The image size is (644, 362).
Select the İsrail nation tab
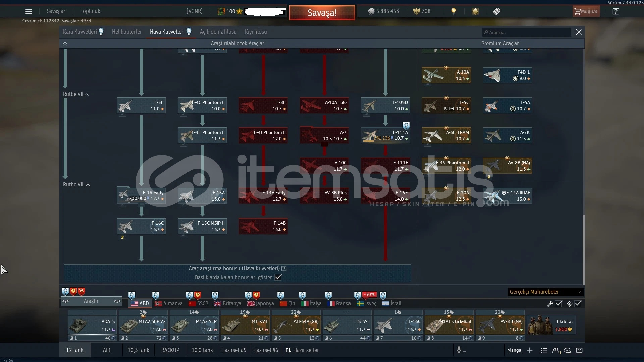click(392, 303)
